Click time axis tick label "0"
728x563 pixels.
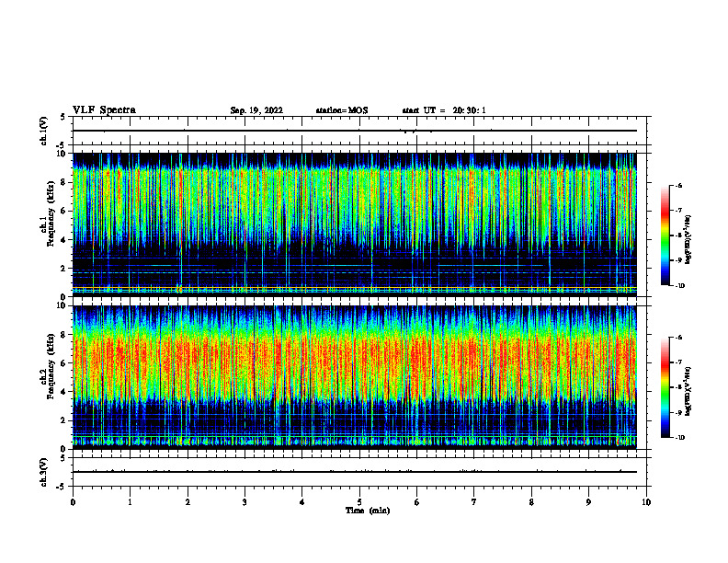tap(73, 502)
